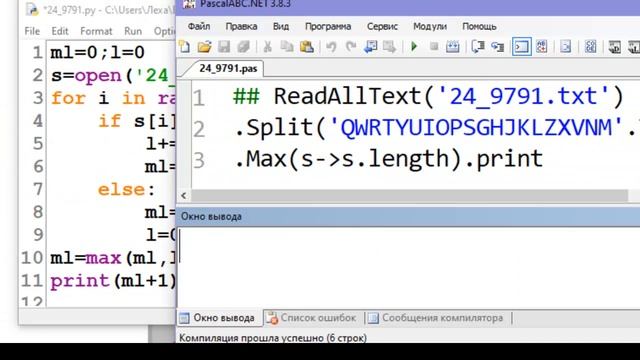This screenshot has width=640, height=360.
Task: Click the Undo arrow icon
Action: point(331,47)
